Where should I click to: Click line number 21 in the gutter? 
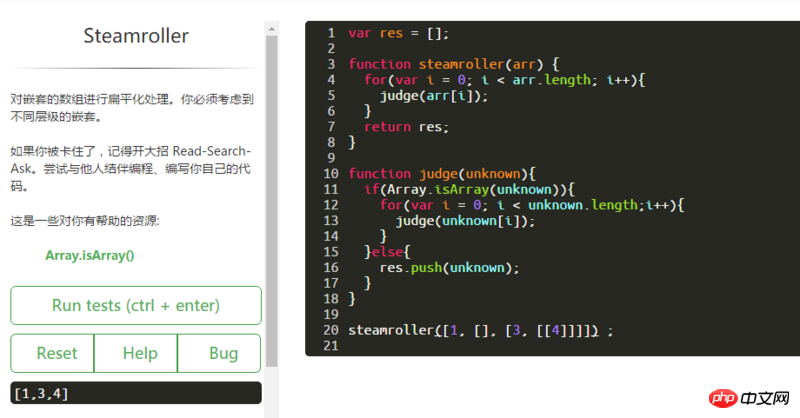pyautogui.click(x=331, y=346)
